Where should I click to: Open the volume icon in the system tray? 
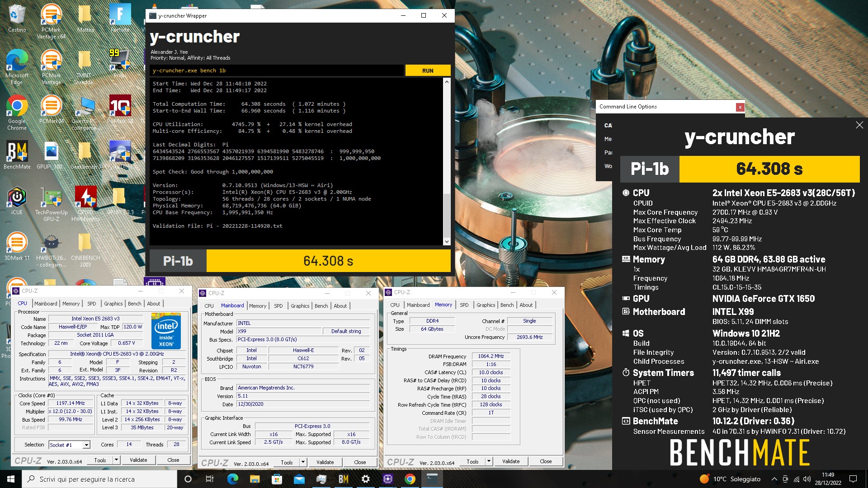click(x=807, y=479)
